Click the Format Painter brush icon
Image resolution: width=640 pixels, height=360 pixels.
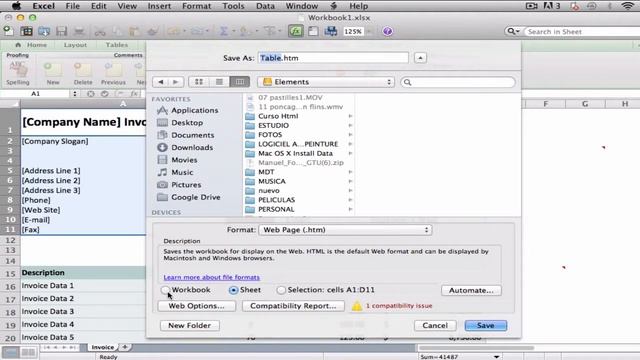click(x=153, y=31)
